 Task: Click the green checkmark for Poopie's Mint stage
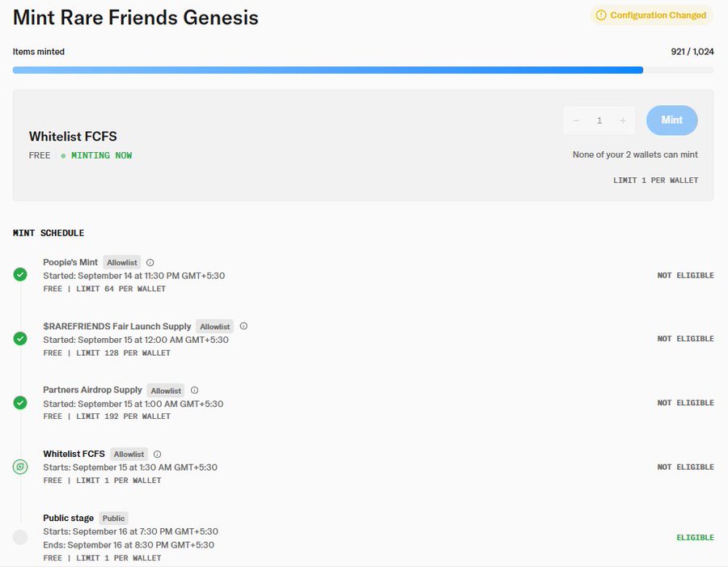[x=20, y=275]
